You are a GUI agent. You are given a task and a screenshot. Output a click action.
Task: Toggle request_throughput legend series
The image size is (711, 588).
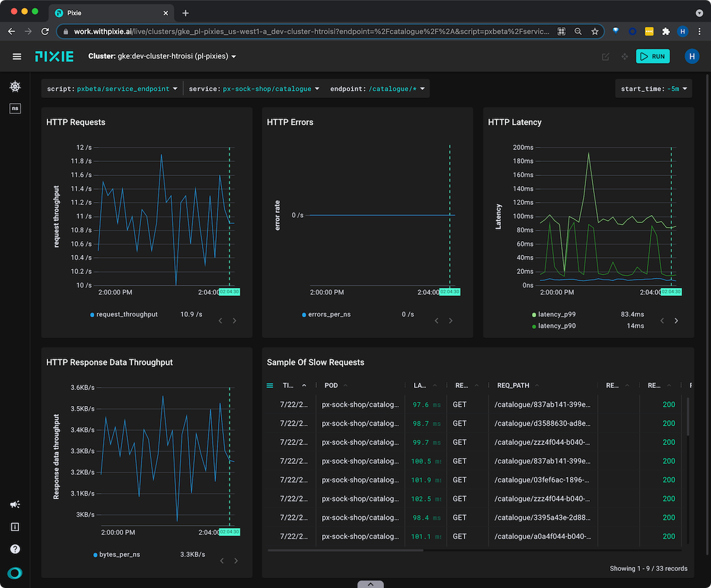click(x=127, y=314)
